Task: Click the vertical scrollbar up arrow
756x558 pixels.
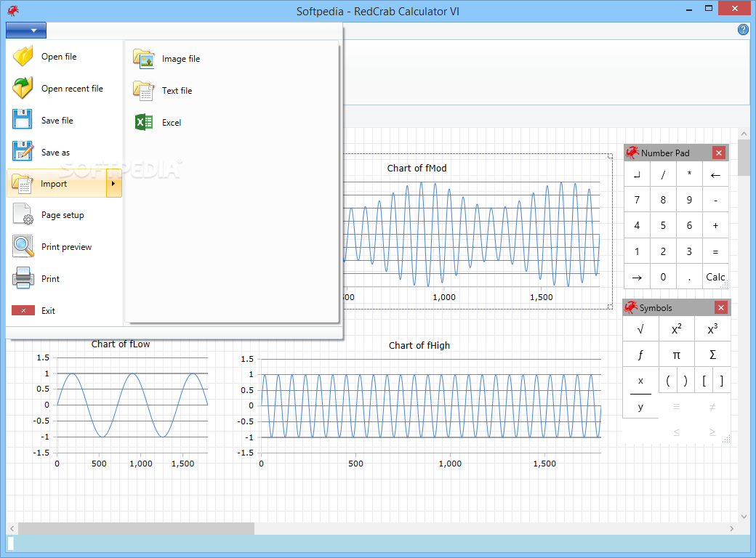Action: 744,134
